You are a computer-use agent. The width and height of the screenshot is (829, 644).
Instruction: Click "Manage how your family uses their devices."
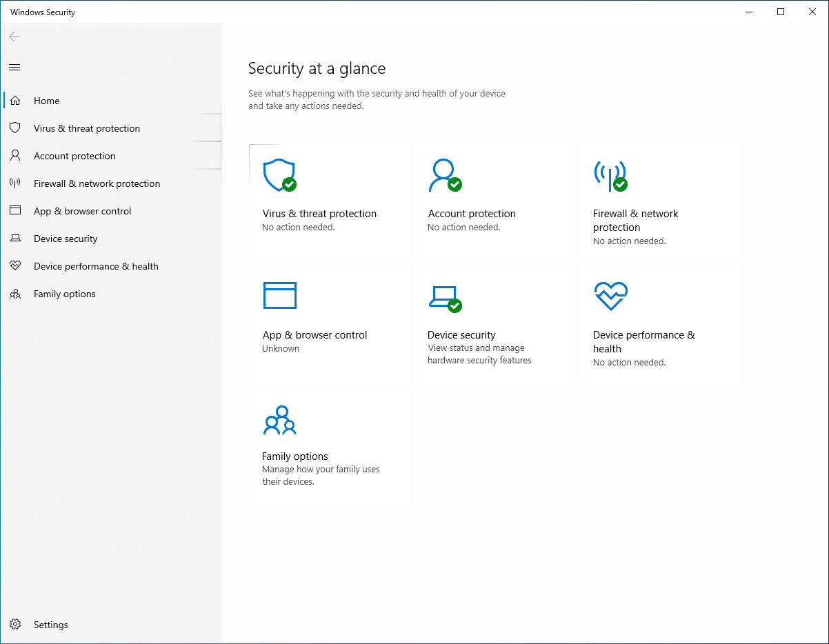[321, 476]
